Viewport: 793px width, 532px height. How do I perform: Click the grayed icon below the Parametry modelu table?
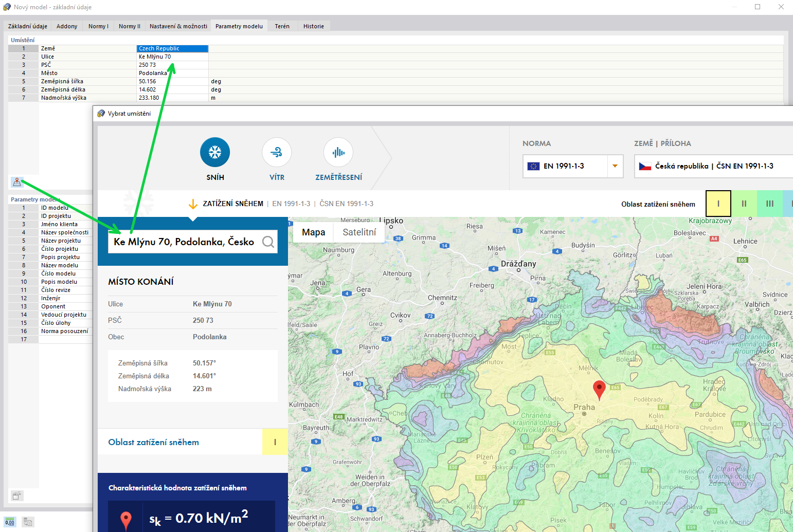click(x=17, y=496)
